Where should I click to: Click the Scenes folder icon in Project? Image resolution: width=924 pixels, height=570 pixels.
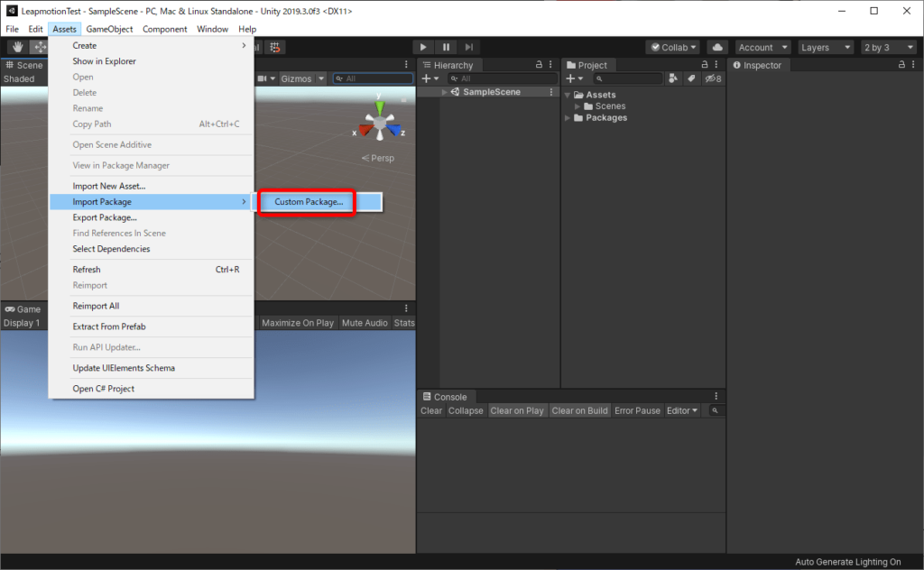[588, 106]
